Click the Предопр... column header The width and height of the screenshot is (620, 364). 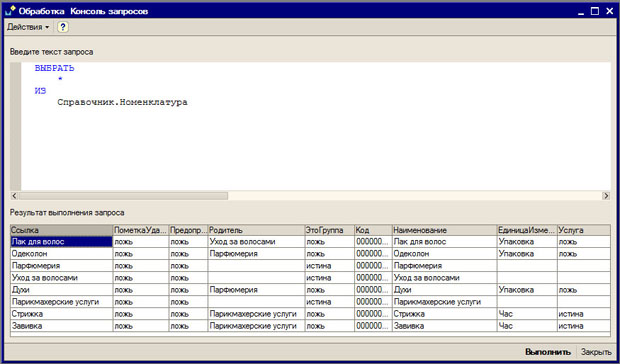[x=189, y=230]
